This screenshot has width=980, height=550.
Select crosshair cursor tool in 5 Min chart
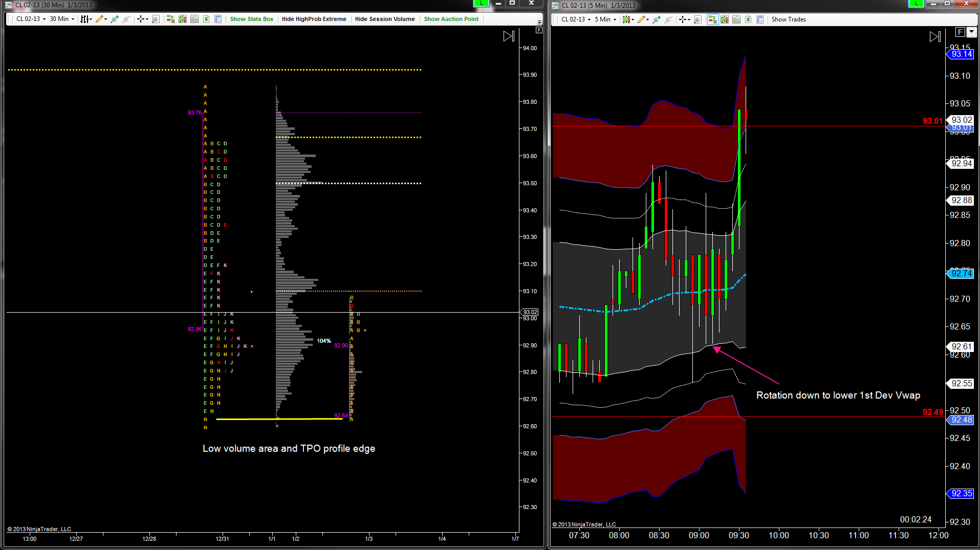(682, 19)
